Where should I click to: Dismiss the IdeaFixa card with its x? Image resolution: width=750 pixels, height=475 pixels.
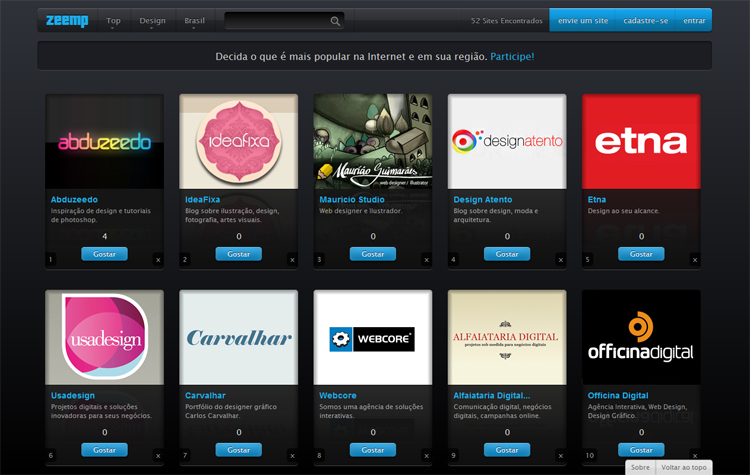(292, 260)
